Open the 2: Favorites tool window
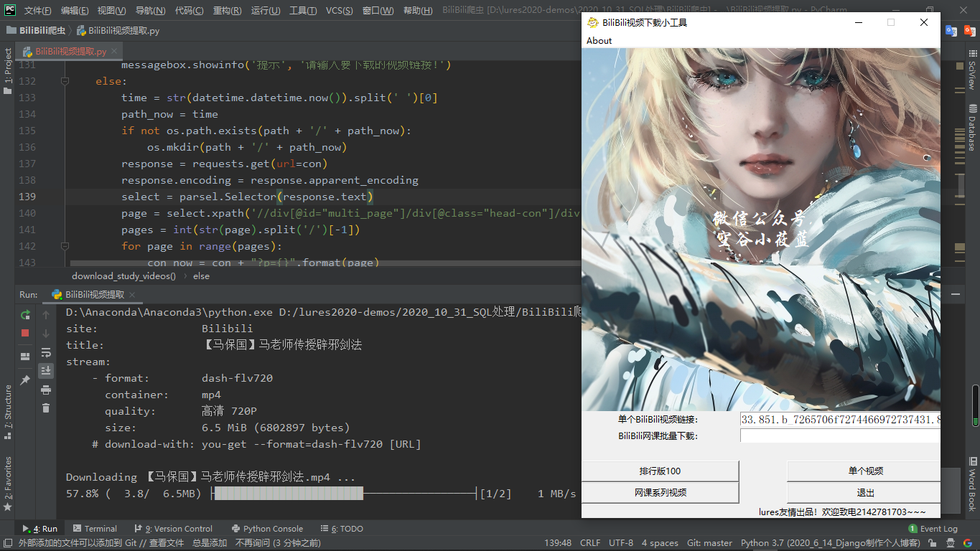This screenshot has height=551, width=980. tap(8, 484)
